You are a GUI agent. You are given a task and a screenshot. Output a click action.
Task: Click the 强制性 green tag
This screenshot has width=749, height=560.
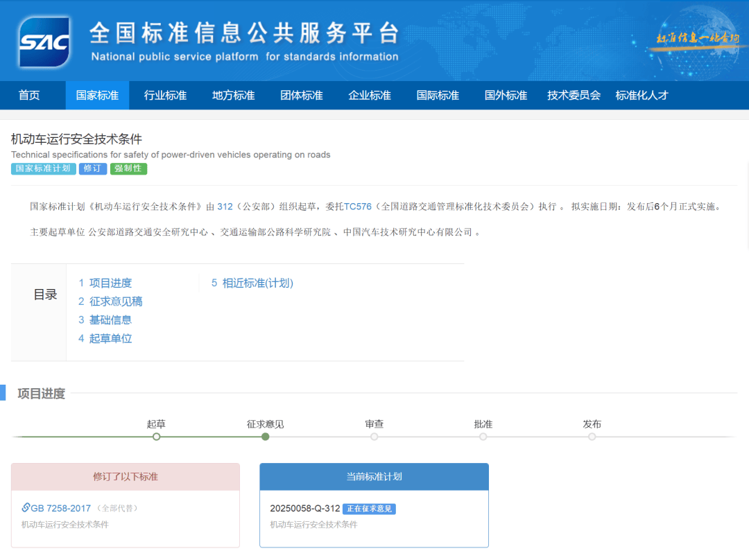128,168
